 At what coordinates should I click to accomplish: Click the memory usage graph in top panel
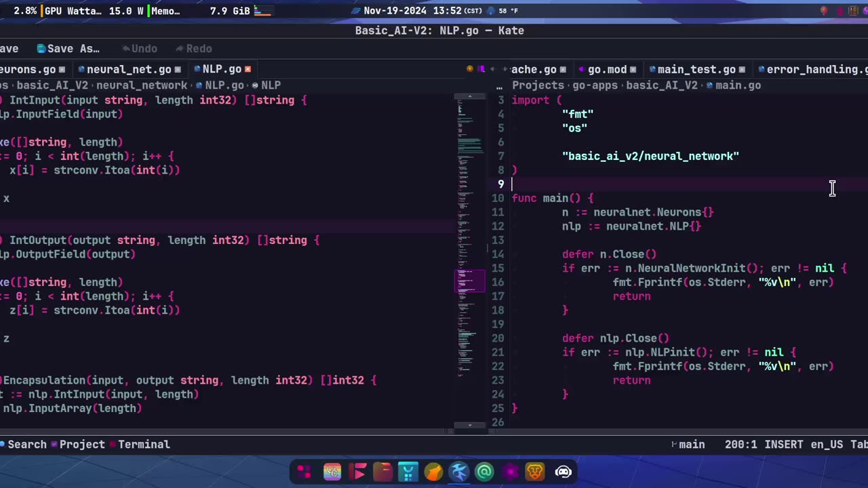[262, 11]
